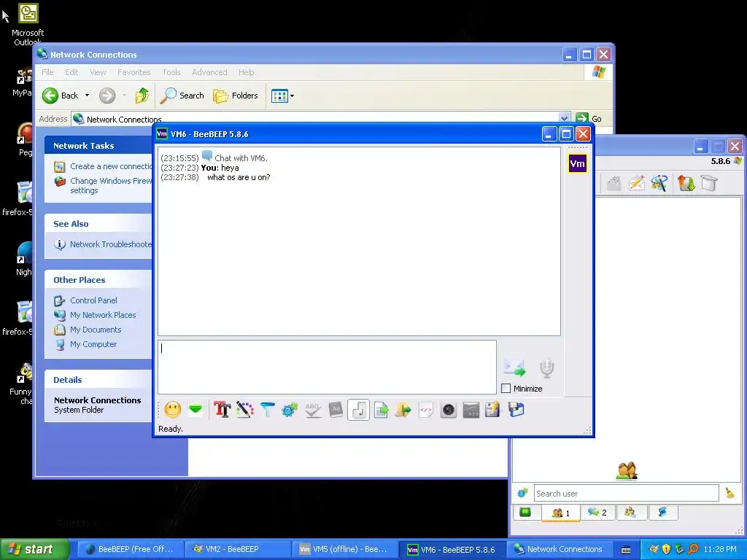Toggle the beep sound note button
Viewport: 747px width, 560px height.
point(359,410)
